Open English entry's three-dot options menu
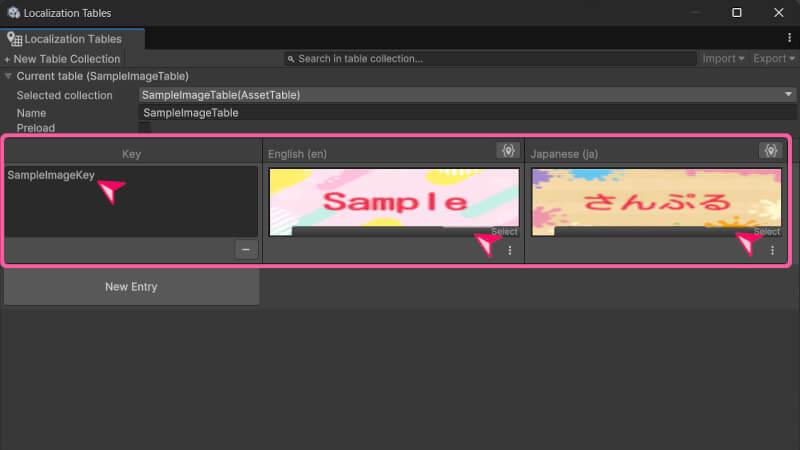This screenshot has width=800, height=450. tap(509, 250)
